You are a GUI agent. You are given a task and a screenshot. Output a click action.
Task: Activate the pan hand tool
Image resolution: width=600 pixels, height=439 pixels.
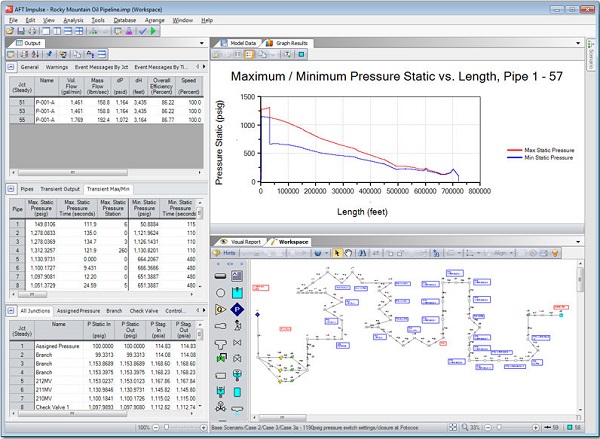pyautogui.click(x=348, y=253)
